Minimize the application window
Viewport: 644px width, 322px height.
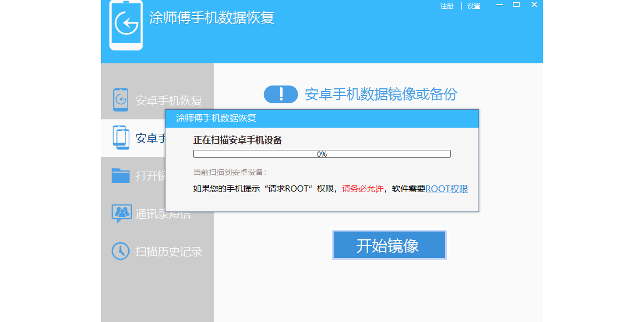500,5
